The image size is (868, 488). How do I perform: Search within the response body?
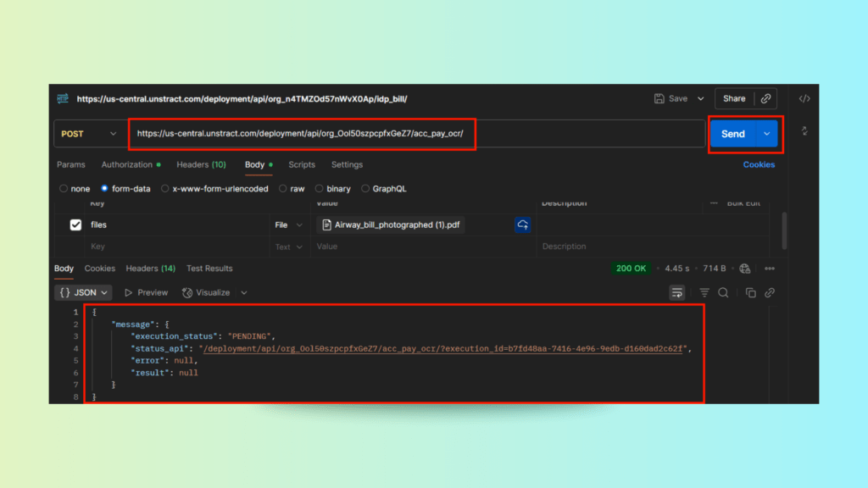point(723,292)
